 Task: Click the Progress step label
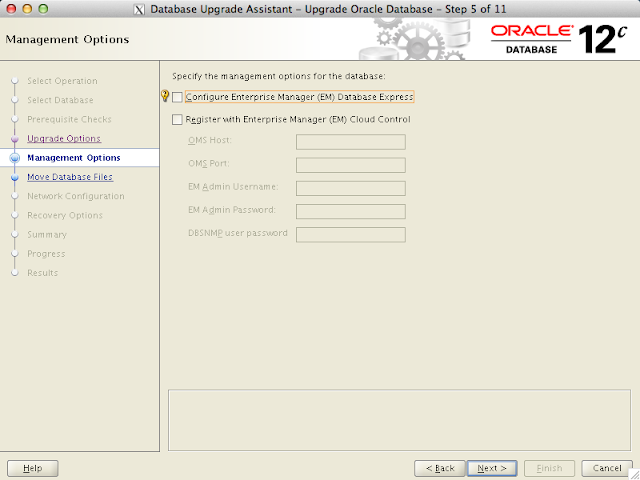46,253
